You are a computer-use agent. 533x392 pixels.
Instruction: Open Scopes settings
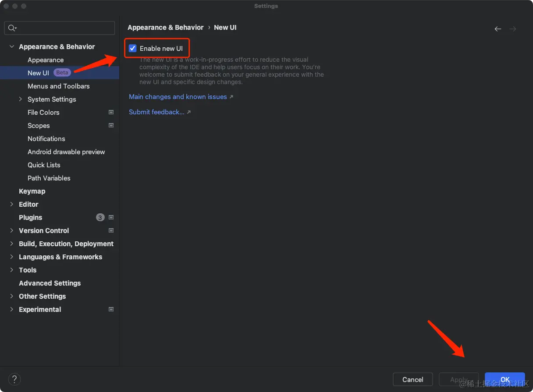click(x=39, y=126)
